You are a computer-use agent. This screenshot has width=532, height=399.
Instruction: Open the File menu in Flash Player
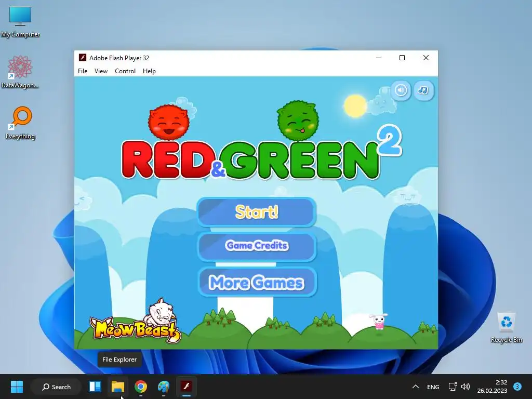pos(83,71)
